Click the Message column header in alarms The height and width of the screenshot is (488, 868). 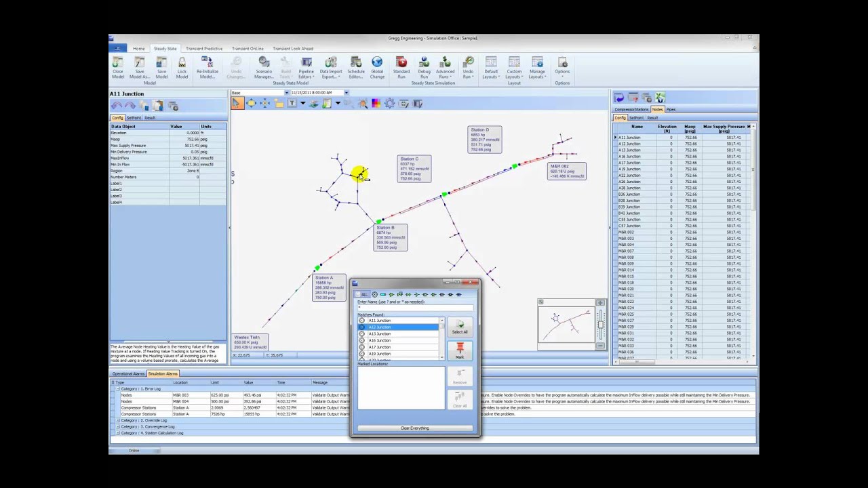tap(320, 383)
